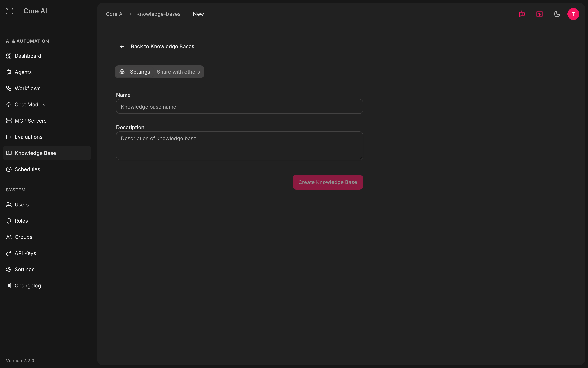588x368 pixels.
Task: Click the Description field label
Action: point(130,127)
